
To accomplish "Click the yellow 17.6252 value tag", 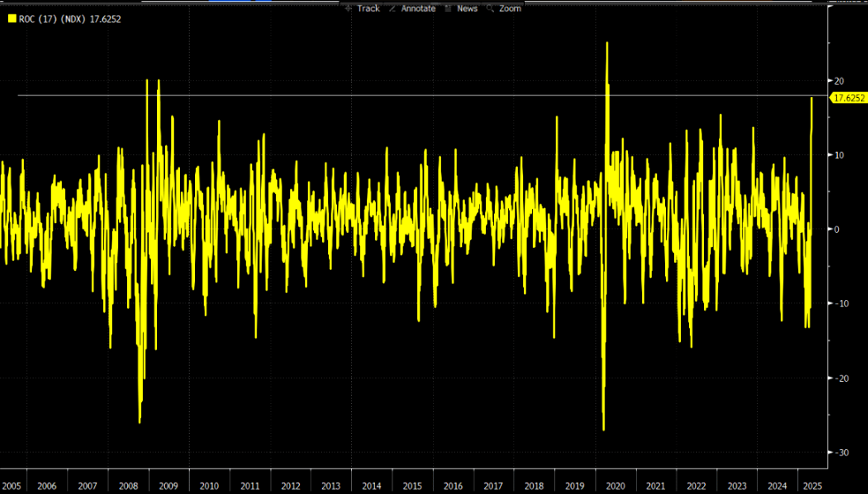I will click(848, 98).
